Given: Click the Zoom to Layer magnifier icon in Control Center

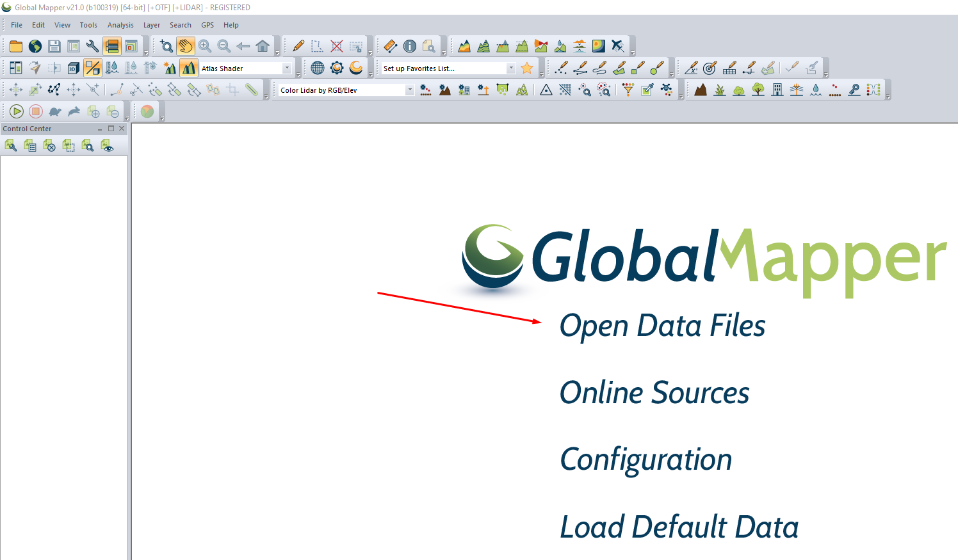Looking at the screenshot, I should pyautogui.click(x=88, y=146).
